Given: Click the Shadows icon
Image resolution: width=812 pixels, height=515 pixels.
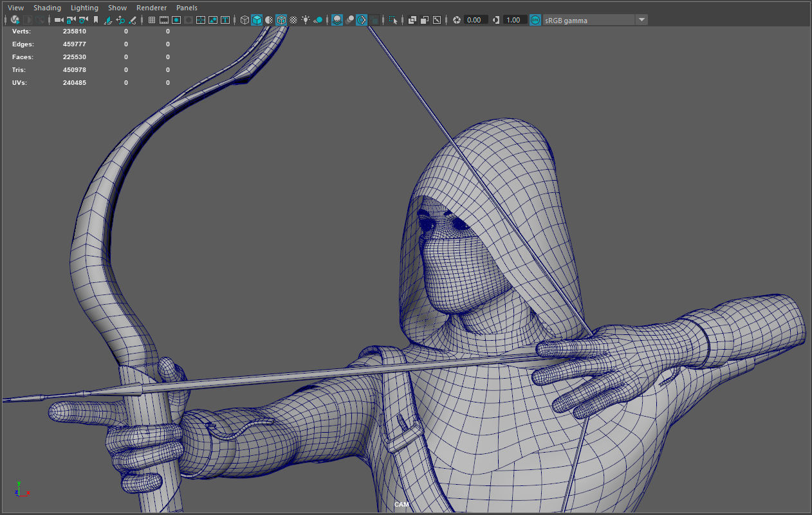Looking at the screenshot, I should click(317, 20).
